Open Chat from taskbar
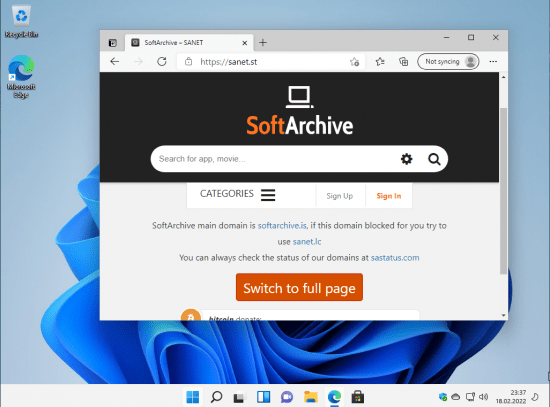This screenshot has height=407, width=550. (287, 397)
